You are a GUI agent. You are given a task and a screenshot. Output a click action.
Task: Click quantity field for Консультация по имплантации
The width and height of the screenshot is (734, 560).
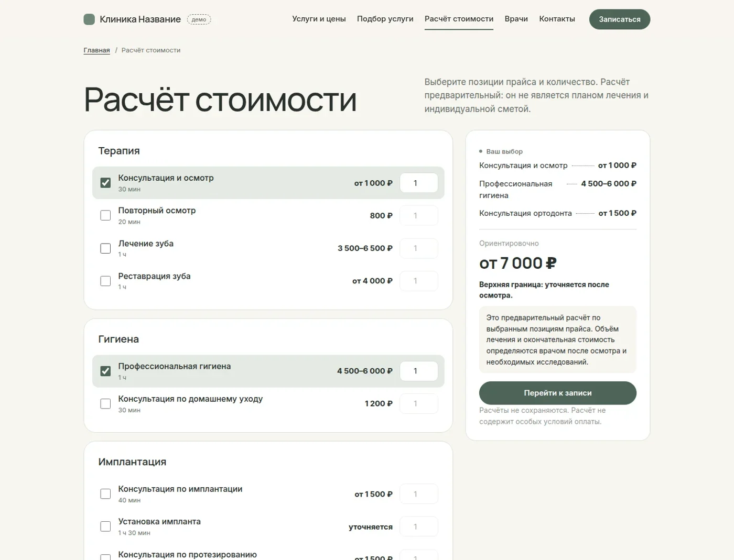pos(419,494)
